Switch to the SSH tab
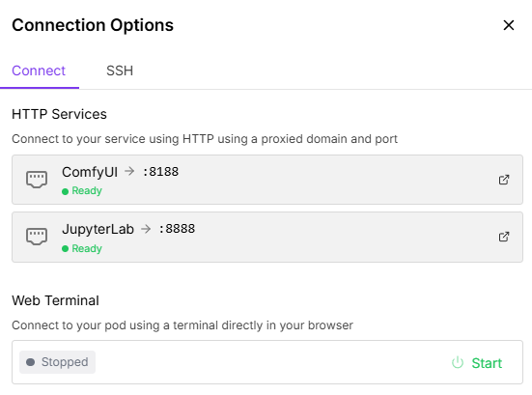The height and width of the screenshot is (395, 532). 120,71
